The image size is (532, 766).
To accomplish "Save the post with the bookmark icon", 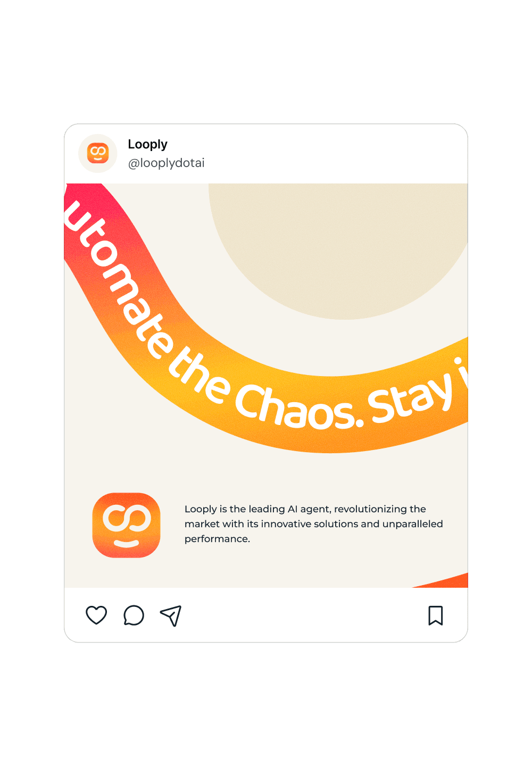I will [x=436, y=615].
